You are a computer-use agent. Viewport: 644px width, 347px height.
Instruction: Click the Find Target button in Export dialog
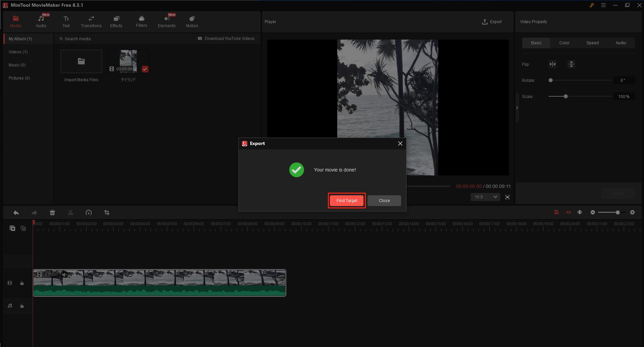coord(346,200)
